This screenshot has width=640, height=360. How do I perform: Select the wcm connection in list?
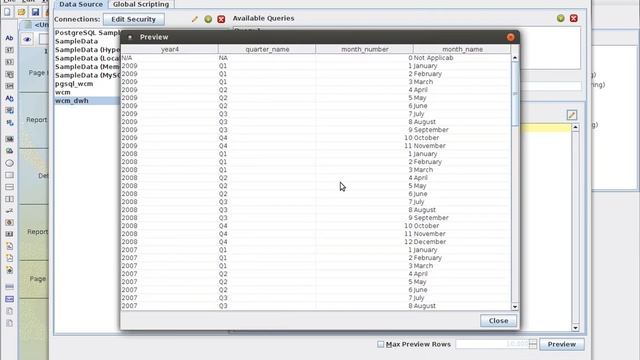pos(87,92)
